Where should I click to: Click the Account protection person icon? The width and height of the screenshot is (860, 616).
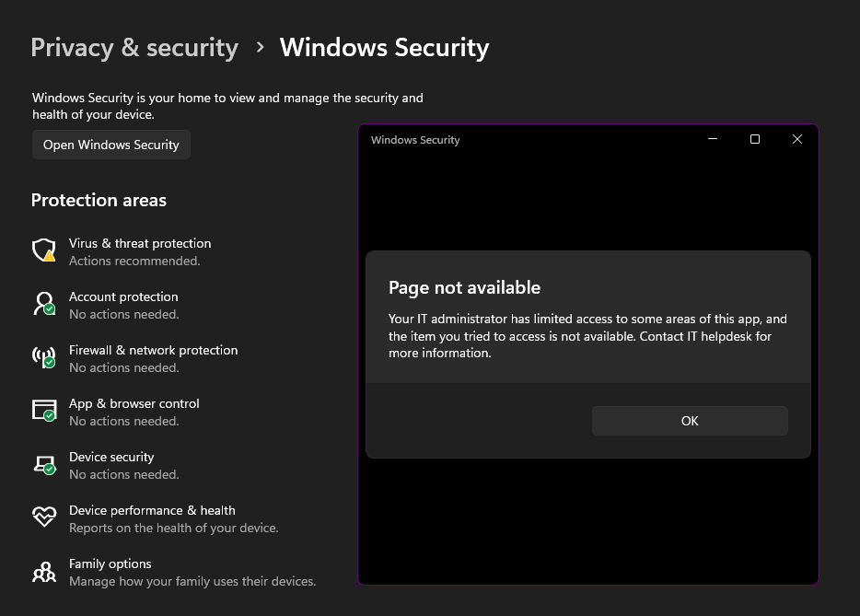[x=44, y=303]
